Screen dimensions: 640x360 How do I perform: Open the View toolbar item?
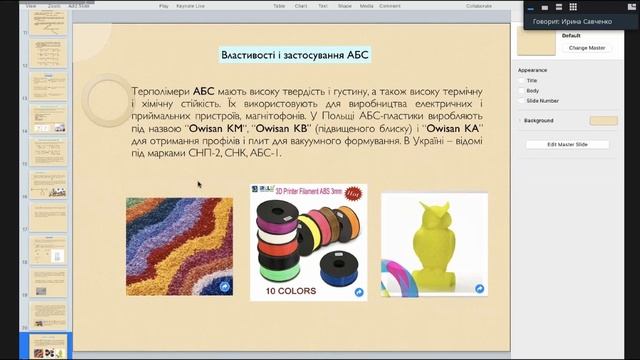tap(31, 6)
